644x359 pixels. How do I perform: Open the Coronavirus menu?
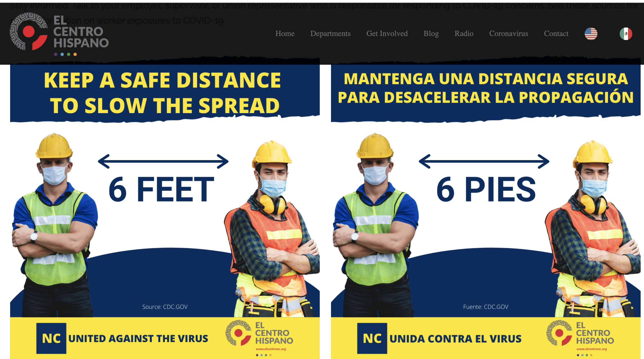click(509, 33)
